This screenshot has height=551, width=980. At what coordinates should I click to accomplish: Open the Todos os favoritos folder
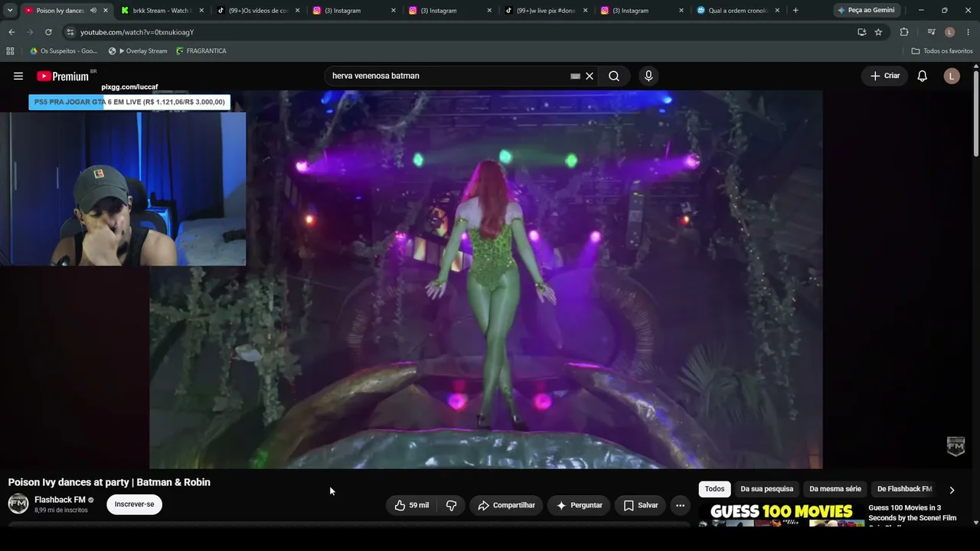click(x=942, y=51)
